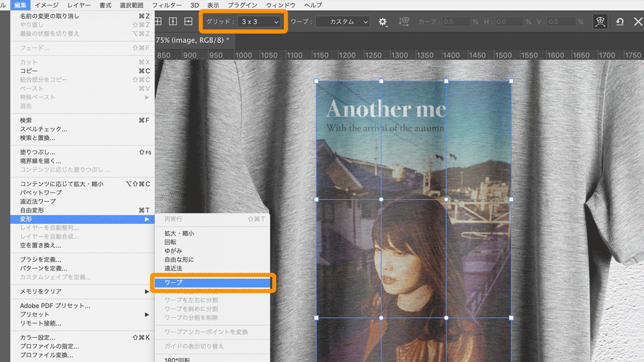The width and height of the screenshot is (644, 362).
Task: Click the split warp horizontally icon
Action: 188,21
